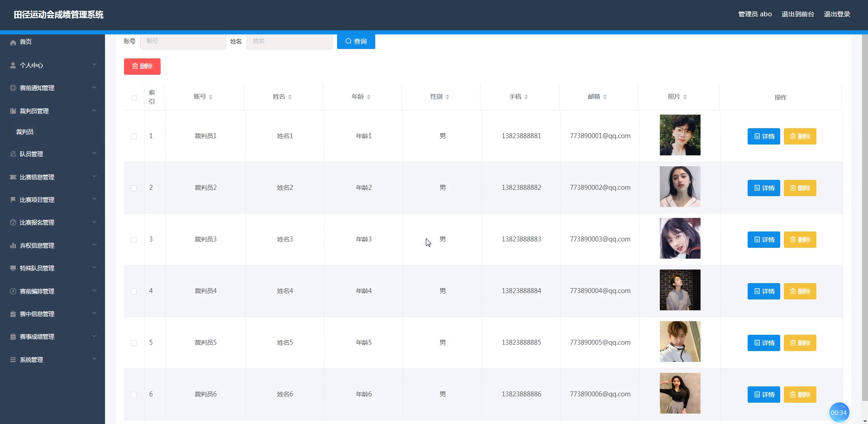Sort table by 姓名 column arrows

click(290, 97)
